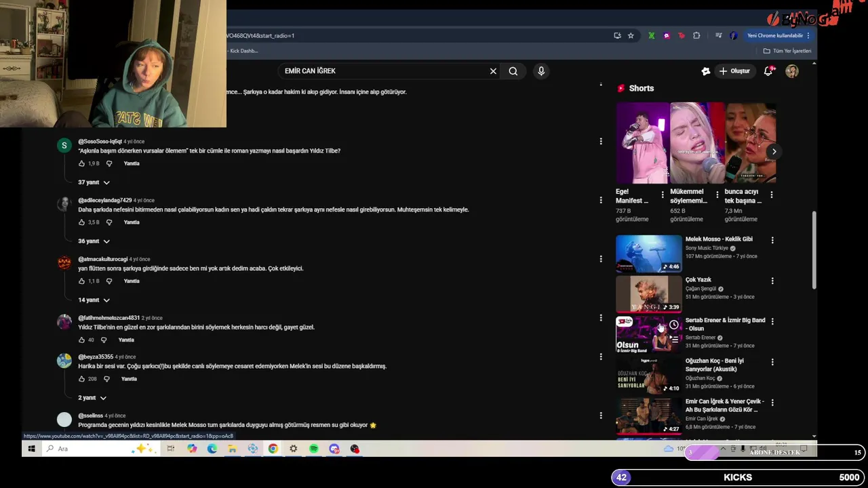Open options for Oğuzhan Koç Beni İyi Sanıyorlar video

pos(772,363)
